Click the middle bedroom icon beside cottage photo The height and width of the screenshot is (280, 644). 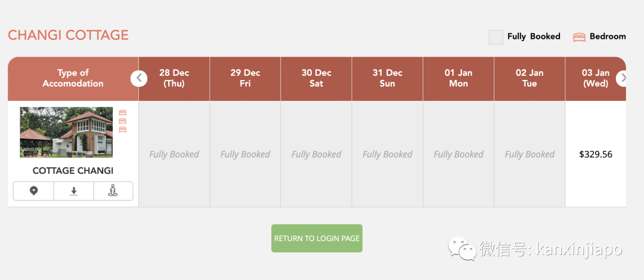click(x=122, y=121)
